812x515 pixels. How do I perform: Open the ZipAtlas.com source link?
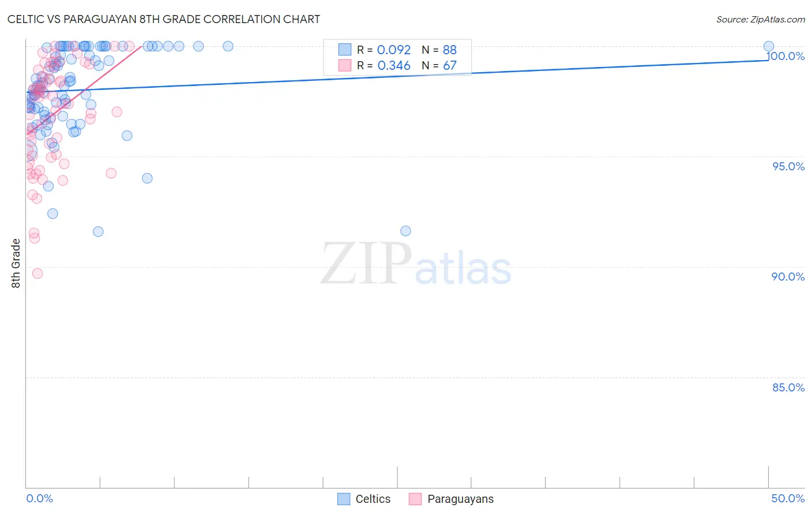(761, 19)
